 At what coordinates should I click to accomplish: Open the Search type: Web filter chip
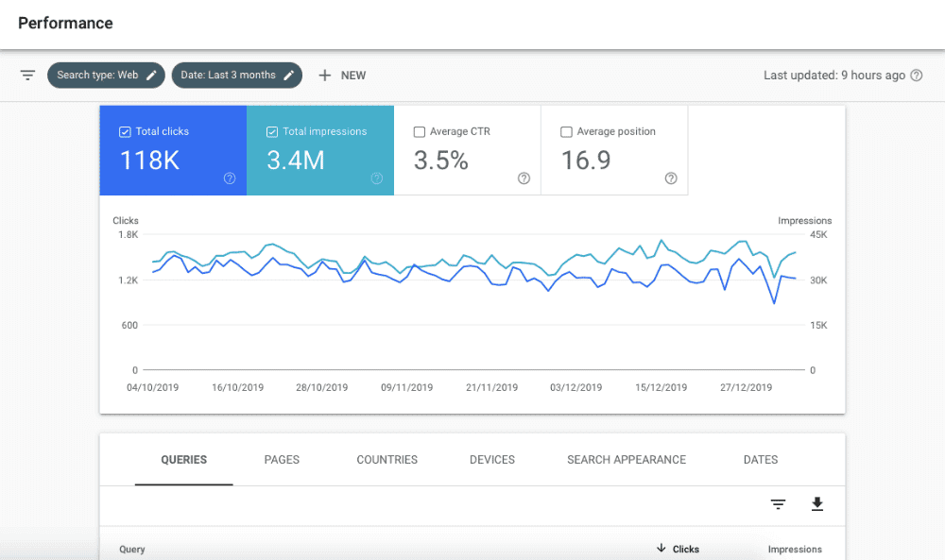pos(106,76)
